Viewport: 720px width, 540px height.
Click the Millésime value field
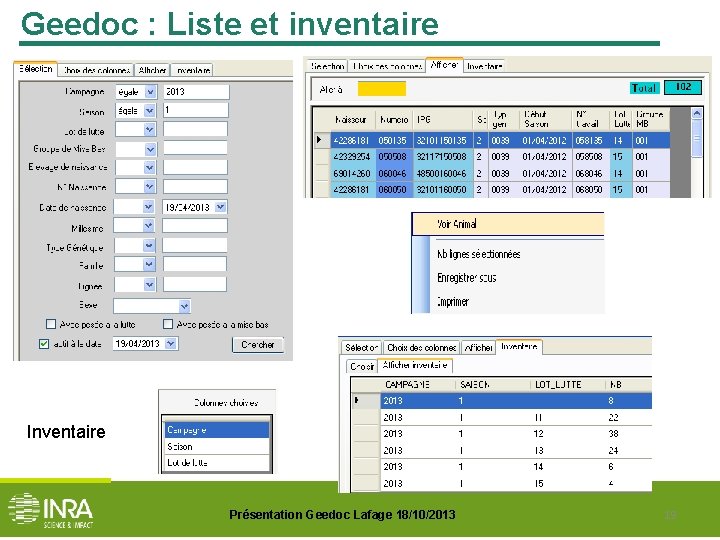pyautogui.click(x=195, y=225)
